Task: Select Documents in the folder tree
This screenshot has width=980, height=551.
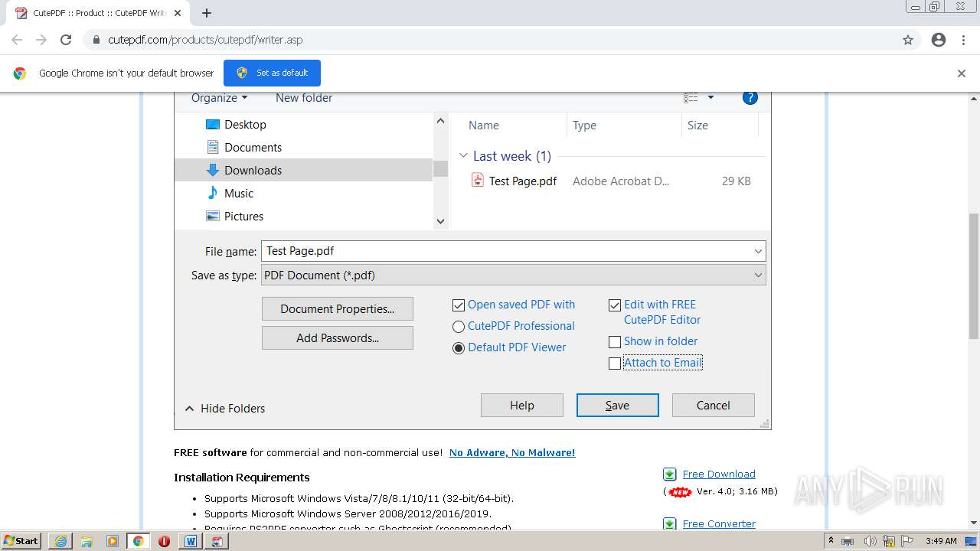Action: (x=253, y=148)
